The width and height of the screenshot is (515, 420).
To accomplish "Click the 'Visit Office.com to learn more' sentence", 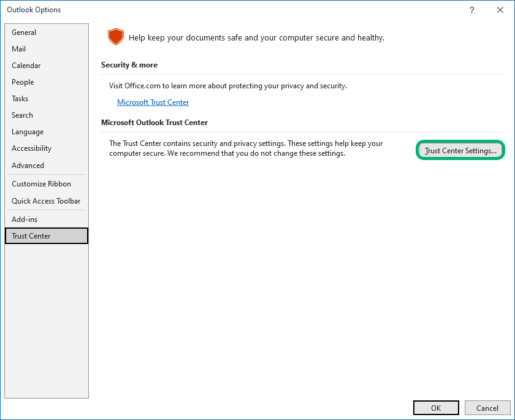I will pyautogui.click(x=228, y=86).
